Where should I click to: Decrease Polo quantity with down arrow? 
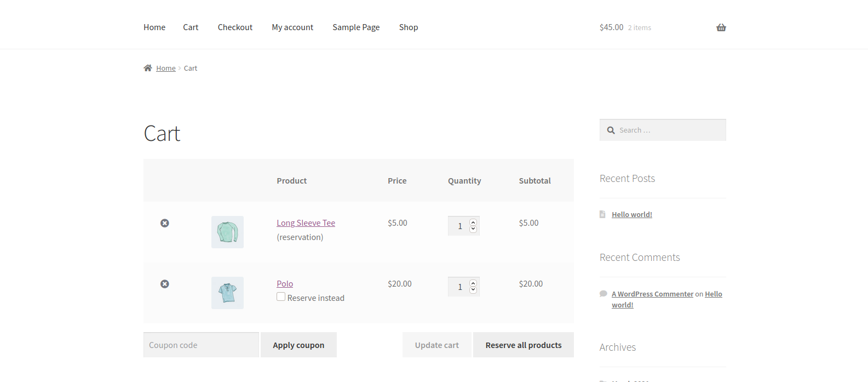[x=473, y=290]
